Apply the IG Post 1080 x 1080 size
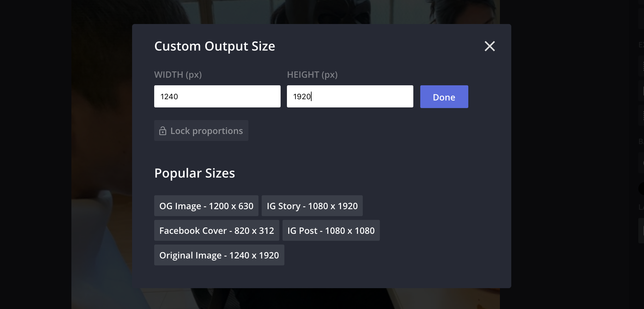 tap(331, 231)
